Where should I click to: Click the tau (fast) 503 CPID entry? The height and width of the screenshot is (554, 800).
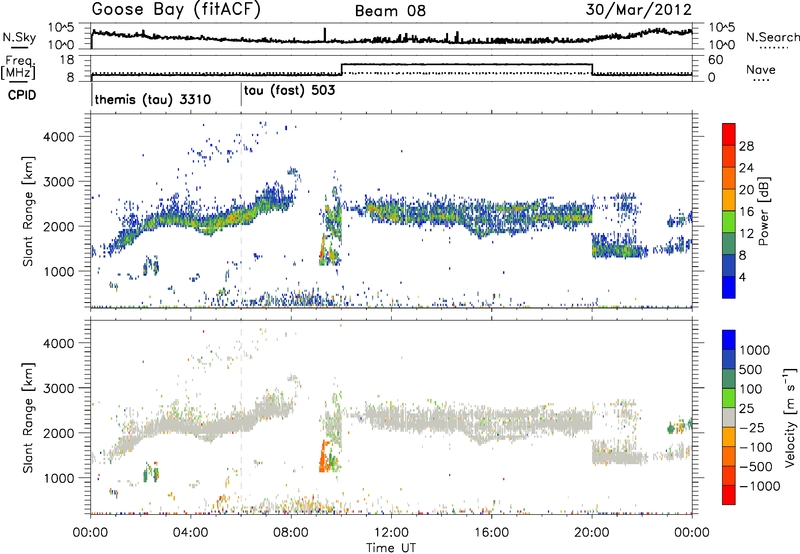pos(289,91)
